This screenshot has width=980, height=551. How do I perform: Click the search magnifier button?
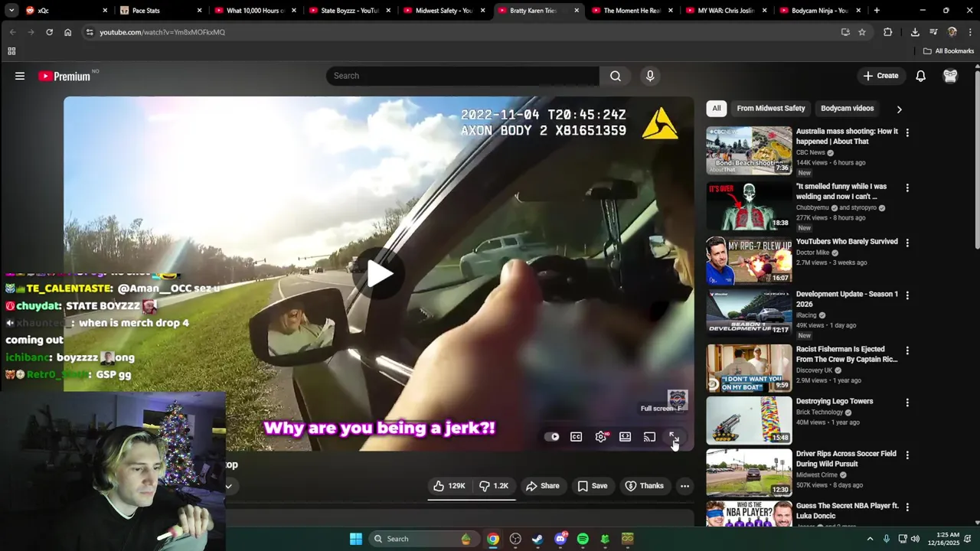click(x=616, y=76)
